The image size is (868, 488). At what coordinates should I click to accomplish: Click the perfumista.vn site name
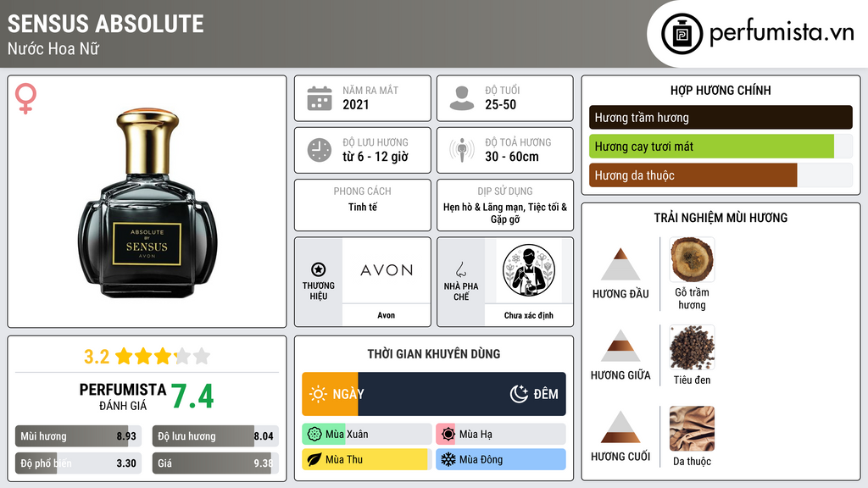(x=782, y=32)
